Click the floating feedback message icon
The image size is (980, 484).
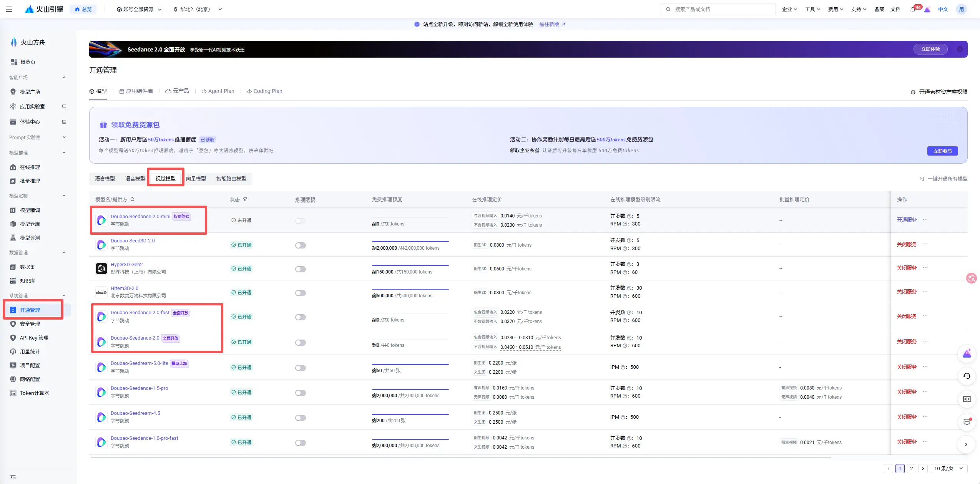tap(967, 422)
